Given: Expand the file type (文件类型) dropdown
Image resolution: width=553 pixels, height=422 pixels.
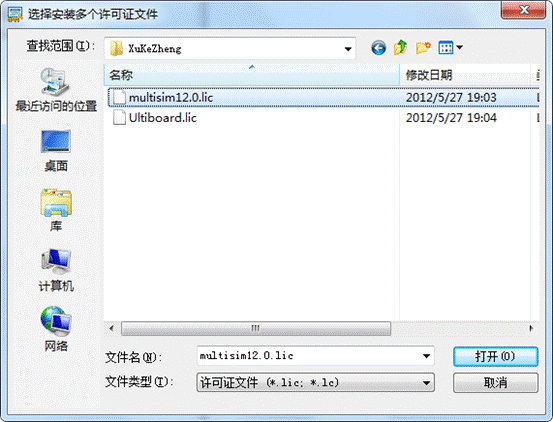Looking at the screenshot, I should [315, 383].
